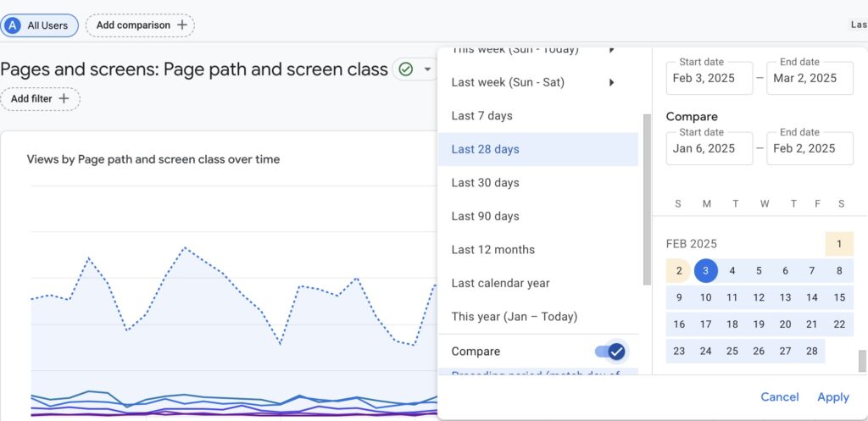This screenshot has height=421, width=868.
Task: Click the Apply button
Action: tap(833, 397)
